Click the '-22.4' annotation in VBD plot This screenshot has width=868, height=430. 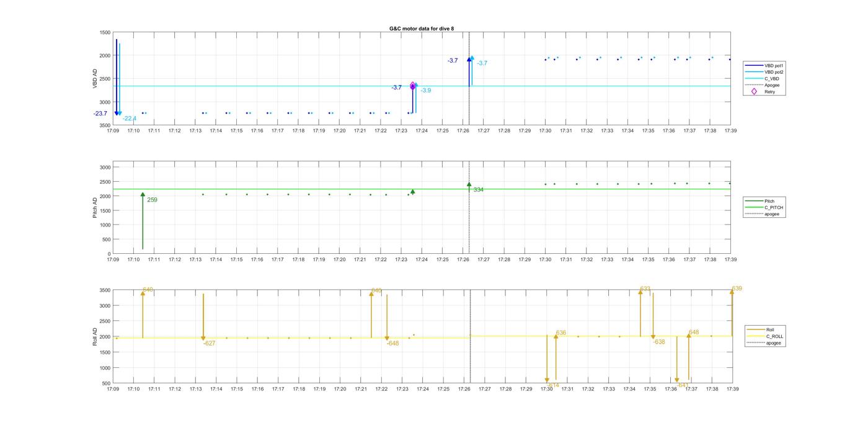(x=130, y=119)
